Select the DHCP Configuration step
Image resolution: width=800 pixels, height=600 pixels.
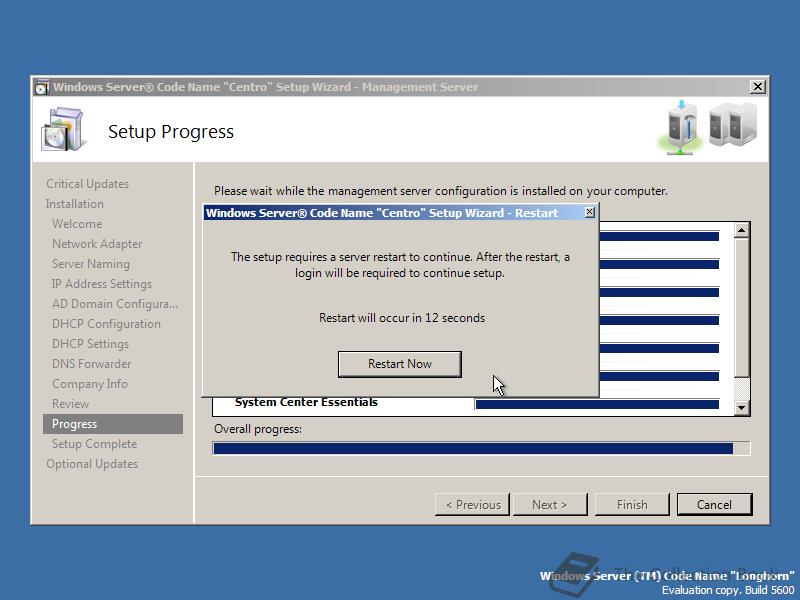point(106,324)
